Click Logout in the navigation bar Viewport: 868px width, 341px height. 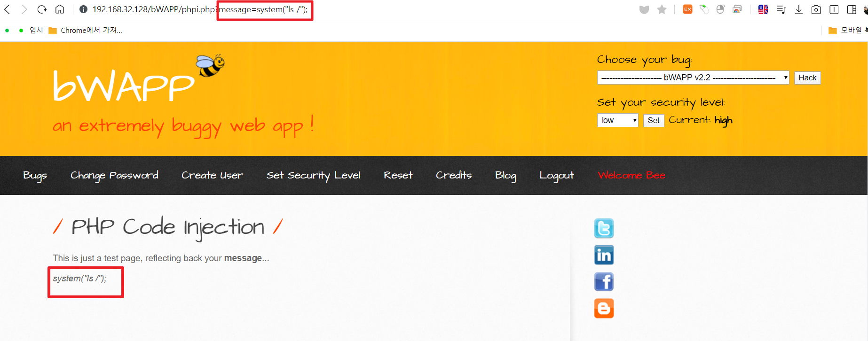point(557,176)
